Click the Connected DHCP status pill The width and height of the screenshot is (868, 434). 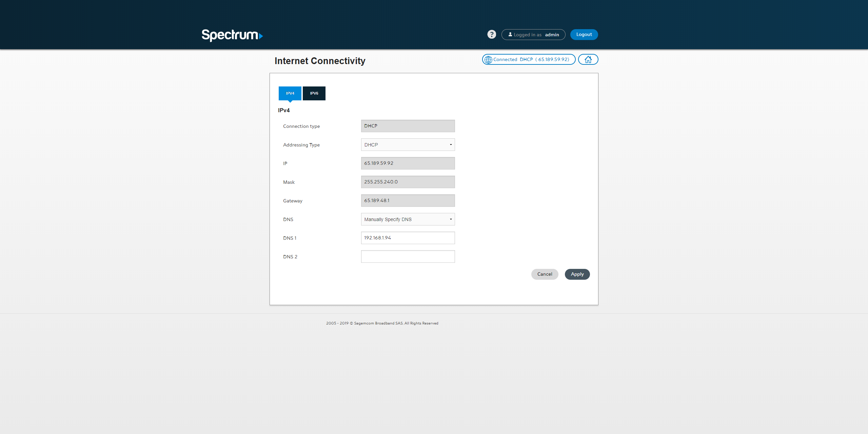531,59
